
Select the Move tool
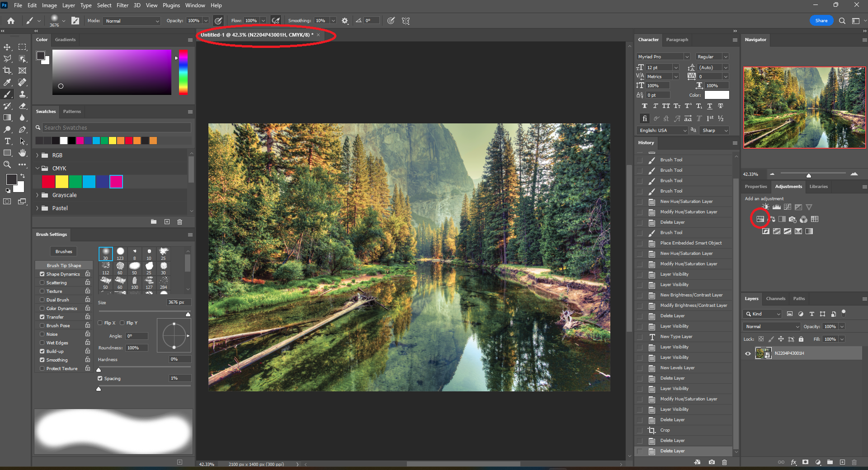click(8, 47)
